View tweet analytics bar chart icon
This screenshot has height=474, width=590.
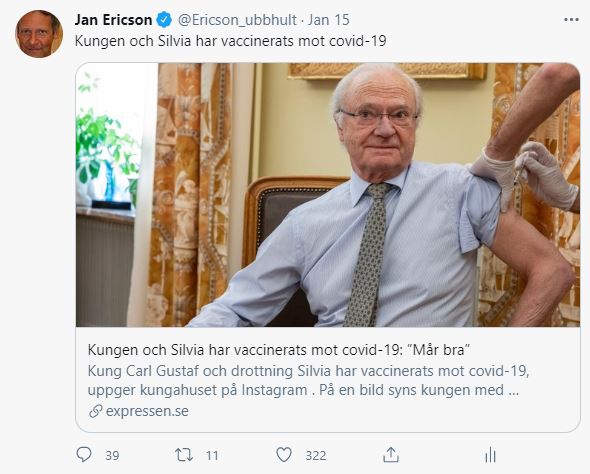(x=490, y=455)
